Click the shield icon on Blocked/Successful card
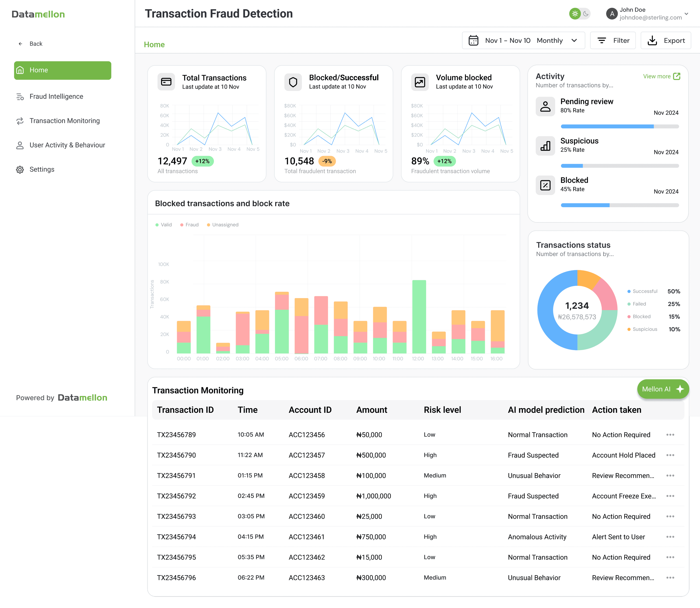 (x=293, y=82)
